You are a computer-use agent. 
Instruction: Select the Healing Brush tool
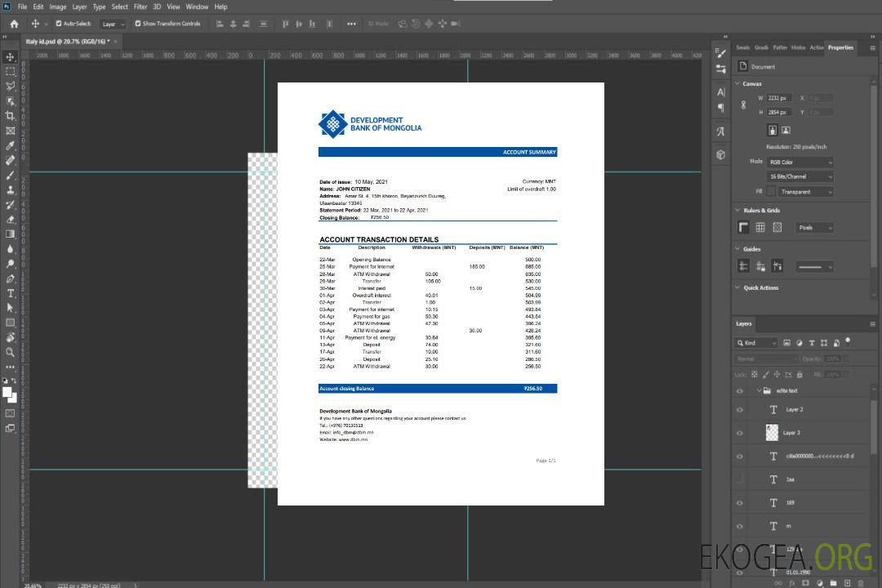pos(10,160)
